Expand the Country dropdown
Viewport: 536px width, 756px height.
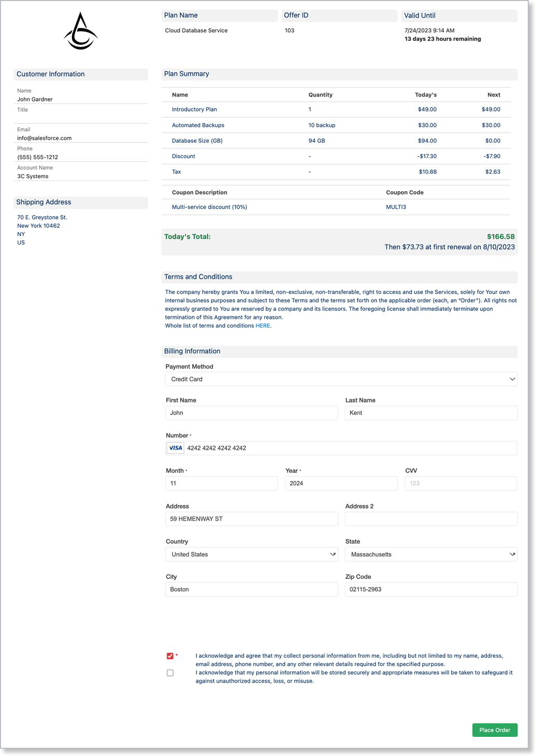point(251,554)
